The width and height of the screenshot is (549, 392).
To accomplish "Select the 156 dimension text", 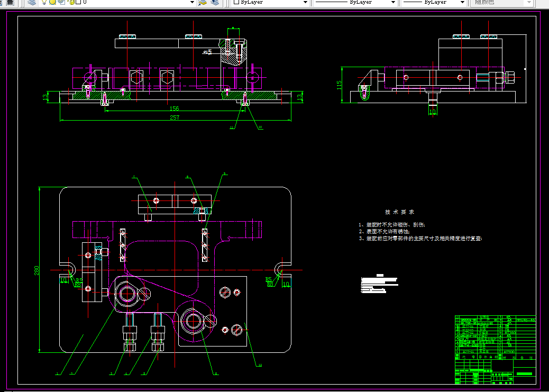I will pyautogui.click(x=175, y=108).
